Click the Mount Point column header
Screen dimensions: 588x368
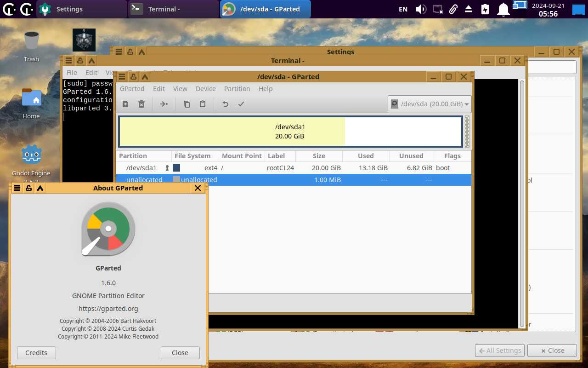coord(242,156)
